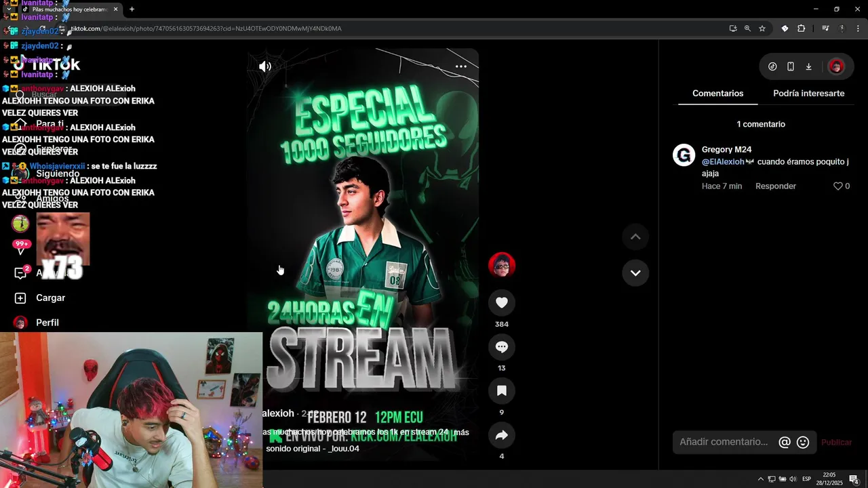
Task: Open the Gregory M24 username link
Action: pos(726,150)
